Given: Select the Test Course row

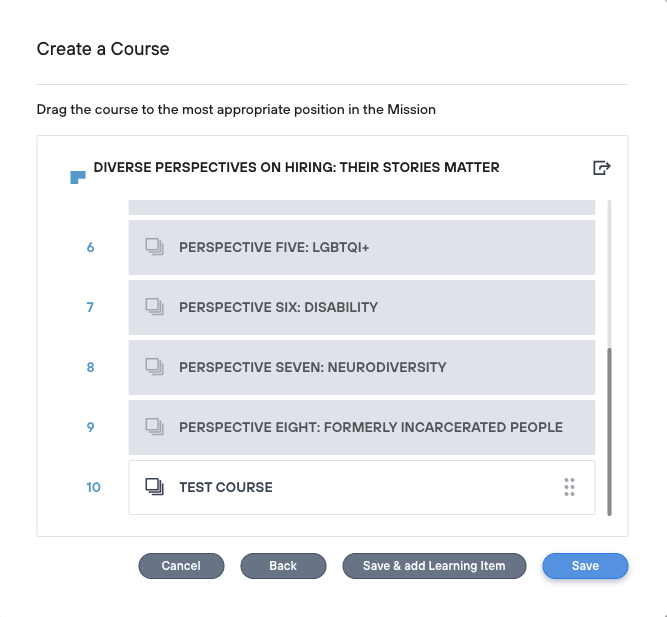Looking at the screenshot, I should 362,487.
